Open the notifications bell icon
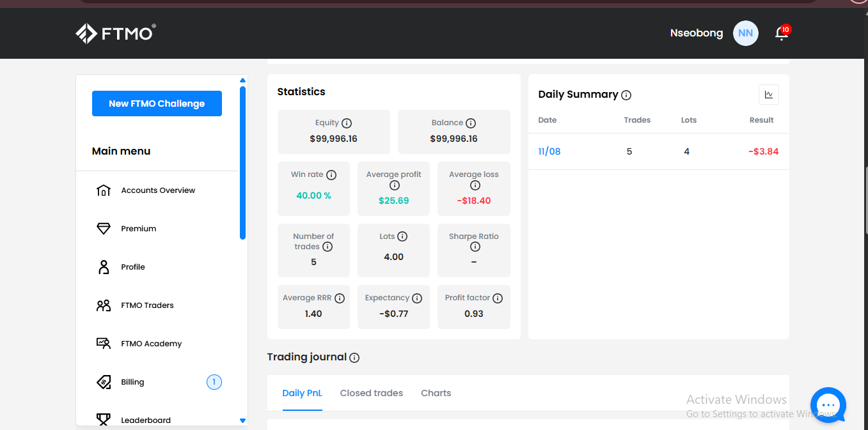Image resolution: width=868 pixels, height=430 pixels. pos(782,33)
